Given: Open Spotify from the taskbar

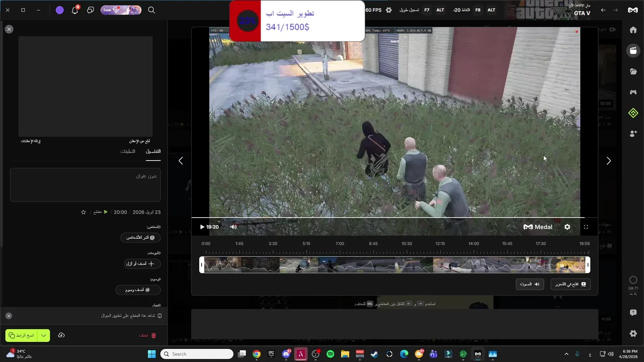Looking at the screenshot, I should click(331, 354).
